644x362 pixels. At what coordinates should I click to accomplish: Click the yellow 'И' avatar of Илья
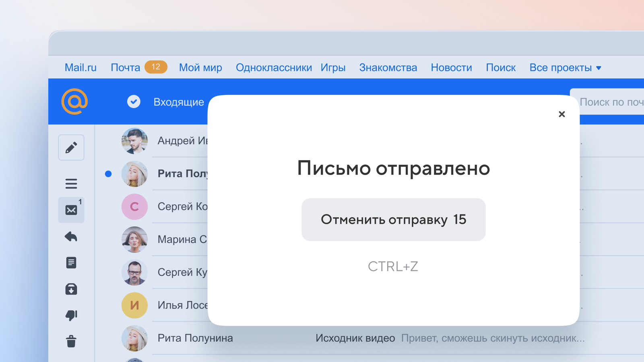tap(134, 305)
